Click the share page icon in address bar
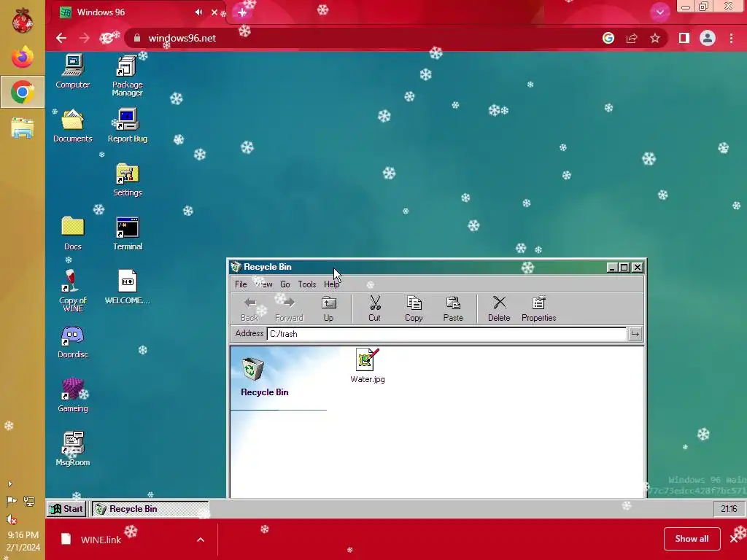Viewport: 747px width, 560px height. click(x=632, y=38)
